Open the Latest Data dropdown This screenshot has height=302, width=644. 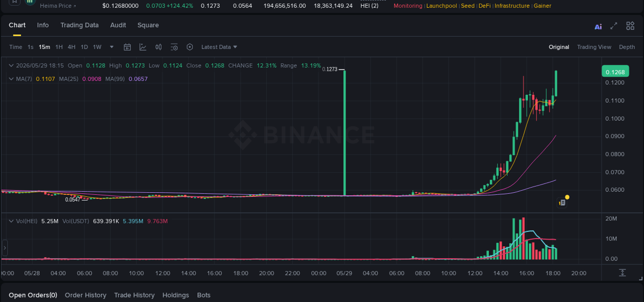point(219,47)
